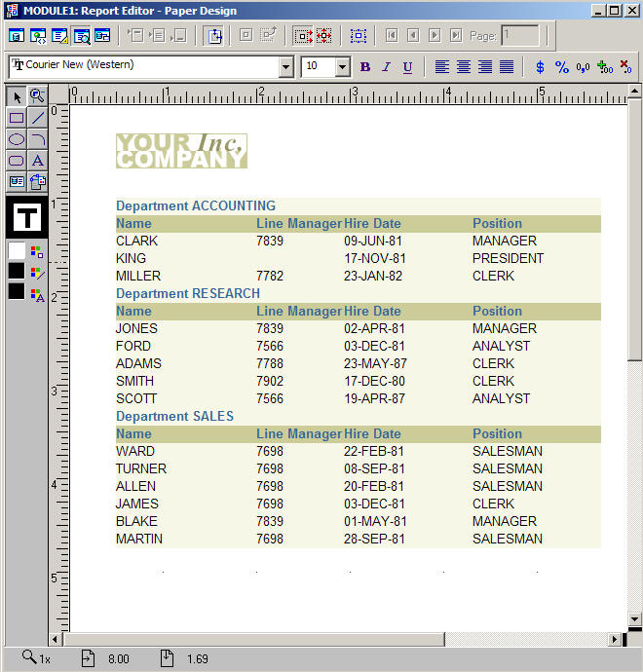
Task: Center align text
Action: (464, 67)
